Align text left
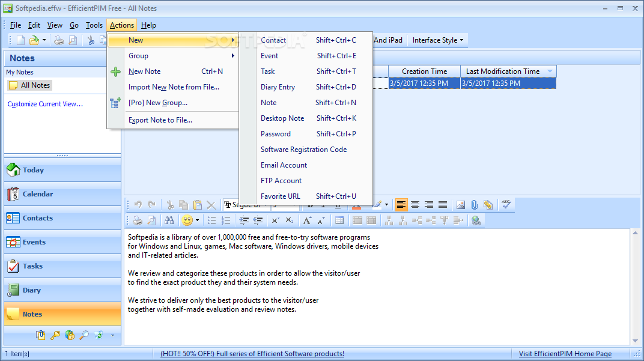This screenshot has width=644, height=361. (401, 204)
